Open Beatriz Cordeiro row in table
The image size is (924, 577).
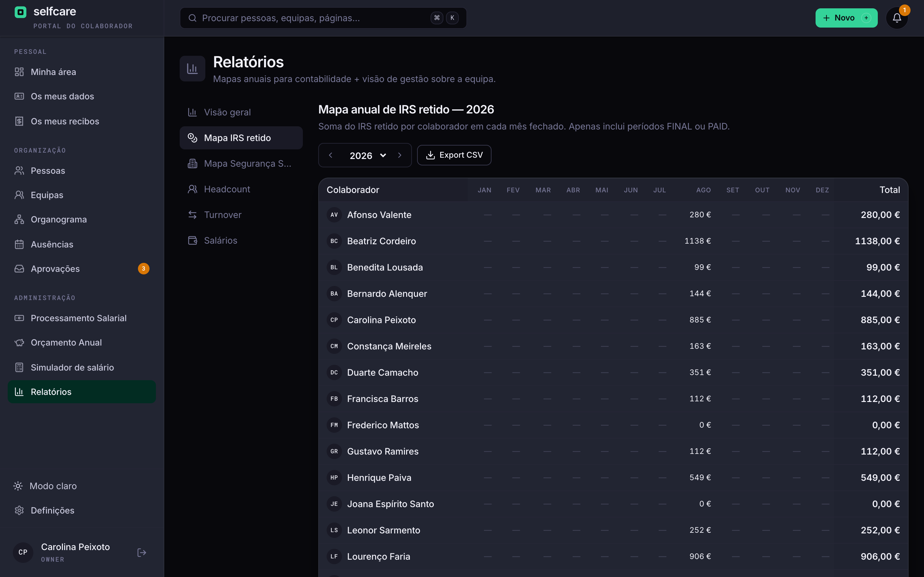point(613,241)
